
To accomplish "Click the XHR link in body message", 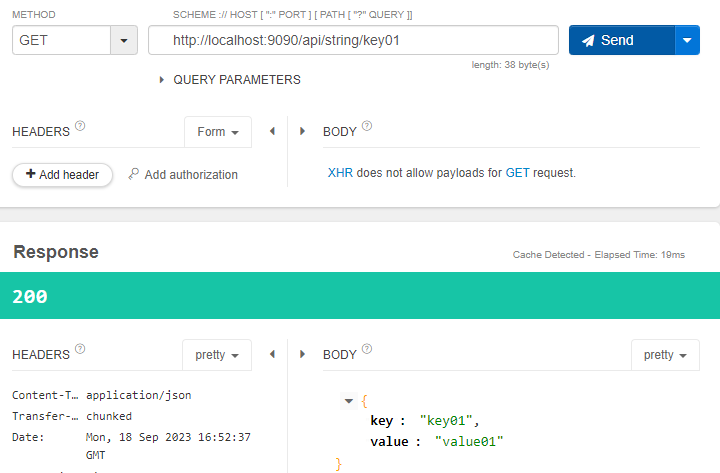I will coord(340,173).
